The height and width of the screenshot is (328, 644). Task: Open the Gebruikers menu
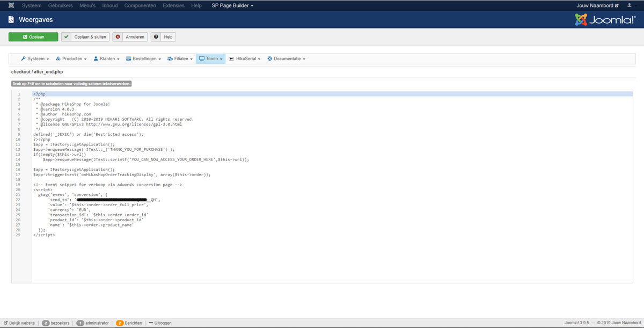pos(60,5)
